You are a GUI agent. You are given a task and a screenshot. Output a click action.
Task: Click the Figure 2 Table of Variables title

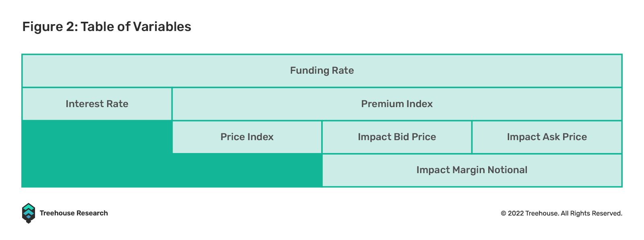click(107, 27)
